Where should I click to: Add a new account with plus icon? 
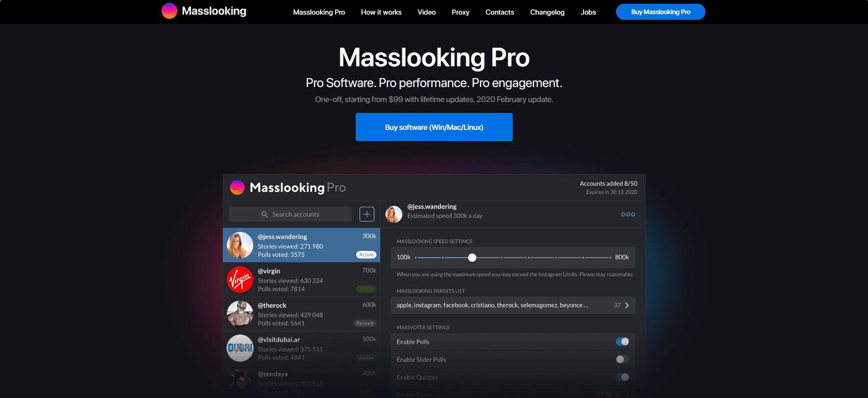click(367, 214)
